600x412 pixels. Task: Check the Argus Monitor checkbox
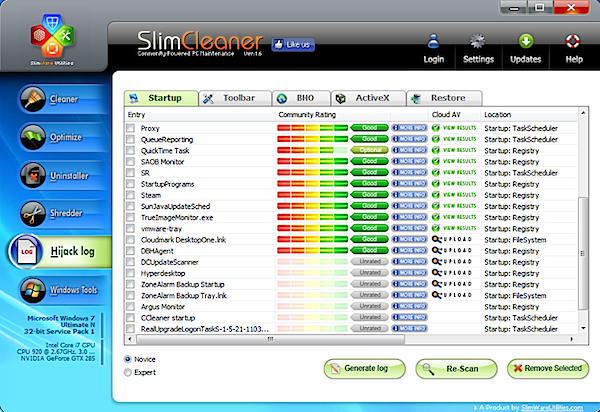click(130, 306)
